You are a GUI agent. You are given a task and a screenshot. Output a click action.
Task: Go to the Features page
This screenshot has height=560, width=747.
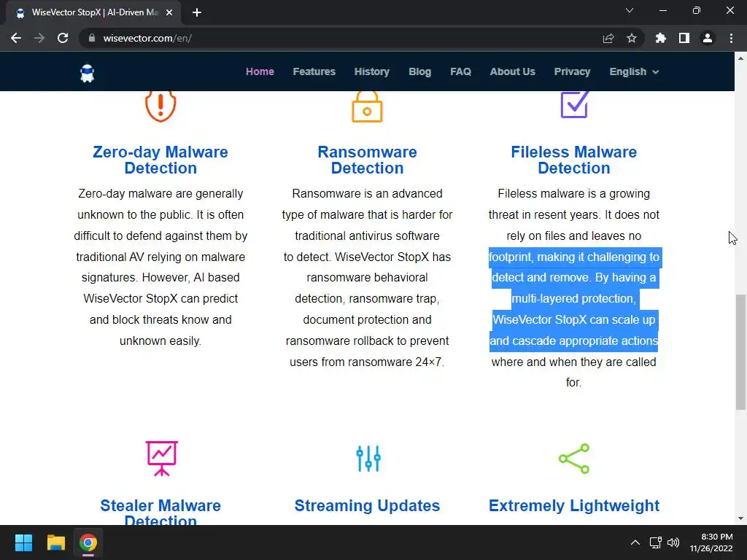click(314, 71)
